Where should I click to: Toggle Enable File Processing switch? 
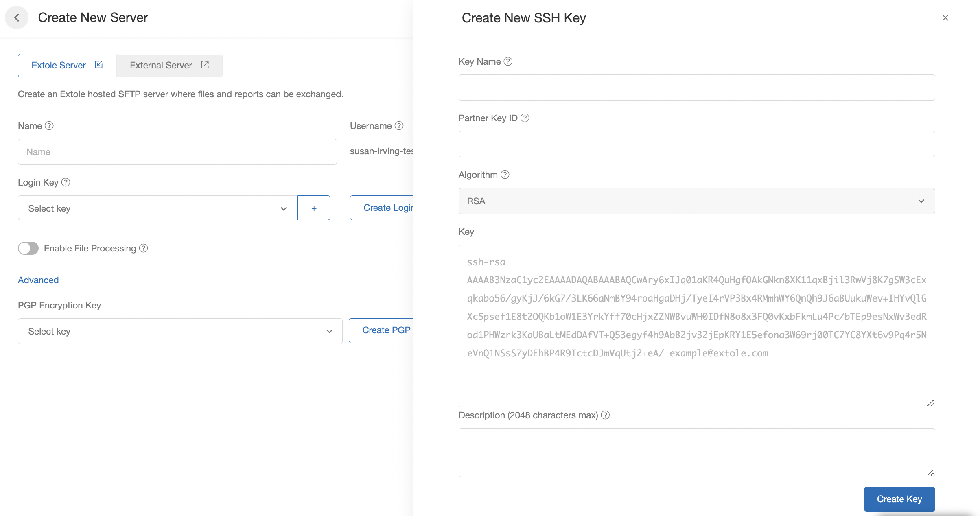[x=28, y=248]
